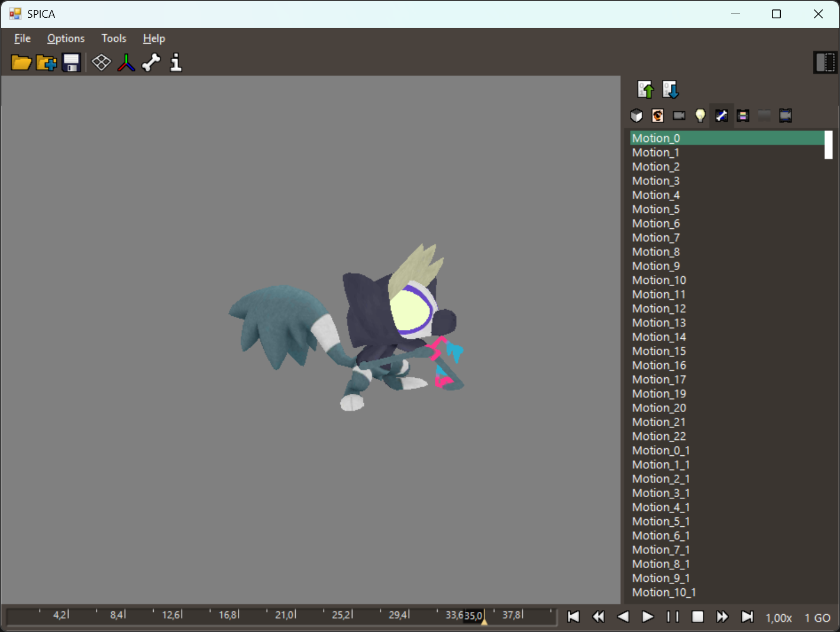The height and width of the screenshot is (632, 840).
Task: Toggle the model info overlay
Action: click(176, 62)
